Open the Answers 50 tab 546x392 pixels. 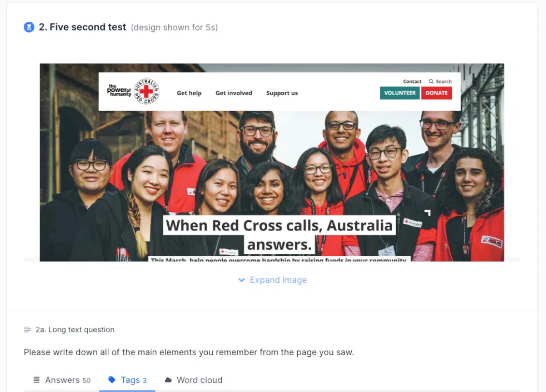click(x=62, y=380)
